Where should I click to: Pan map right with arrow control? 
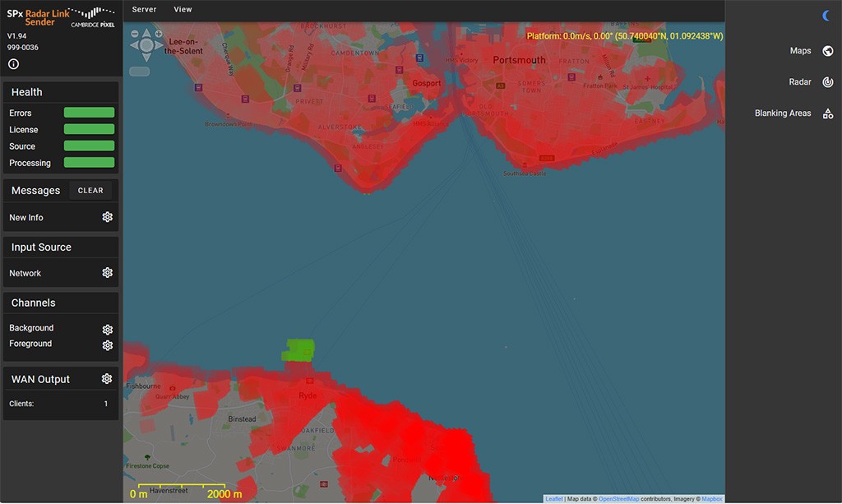pos(158,44)
